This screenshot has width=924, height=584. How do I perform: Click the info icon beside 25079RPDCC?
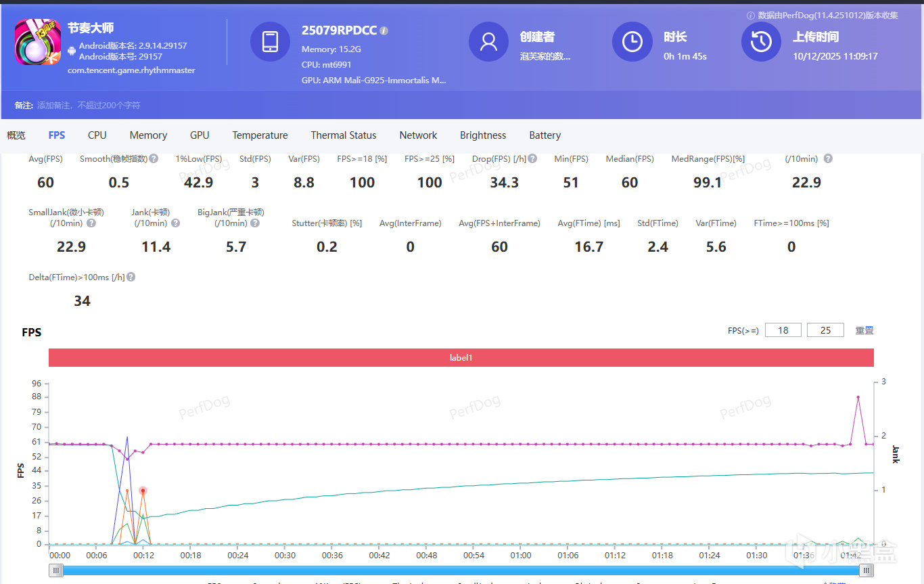point(384,31)
